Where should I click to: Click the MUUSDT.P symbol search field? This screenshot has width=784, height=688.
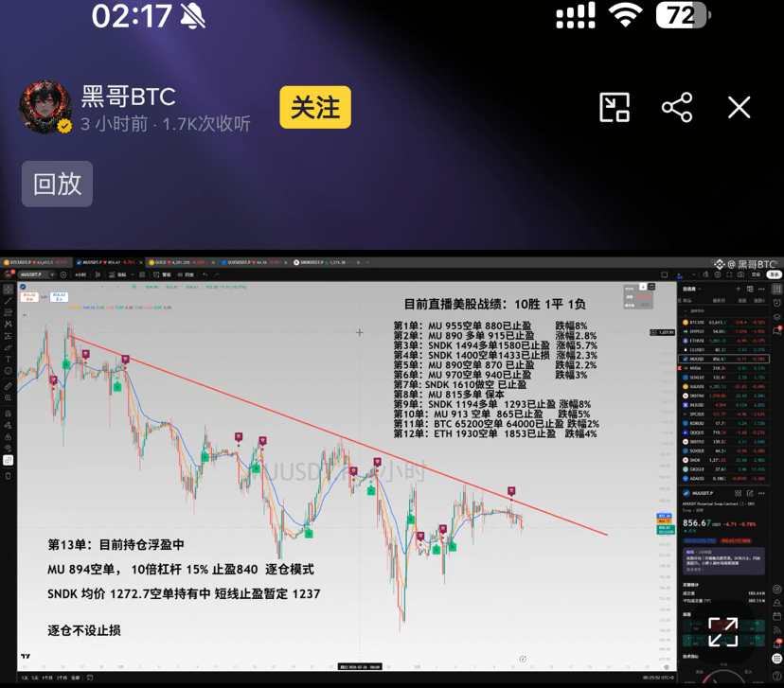tap(37, 274)
